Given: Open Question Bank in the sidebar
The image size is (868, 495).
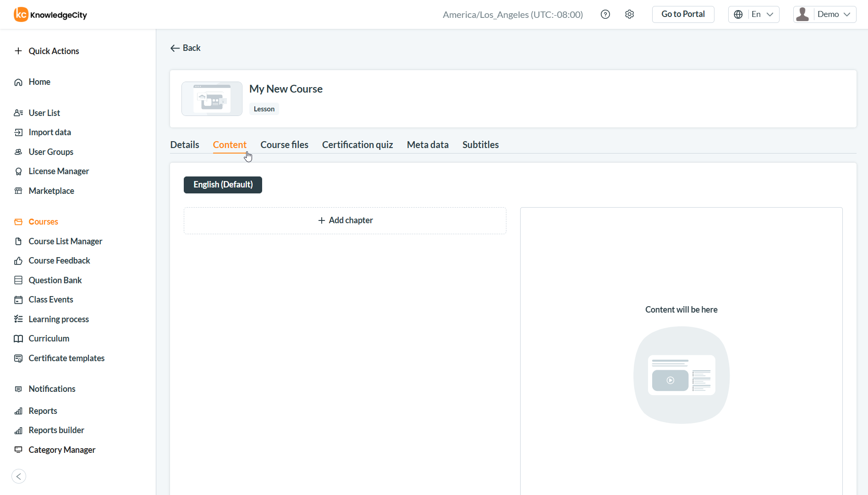Looking at the screenshot, I should coord(55,280).
